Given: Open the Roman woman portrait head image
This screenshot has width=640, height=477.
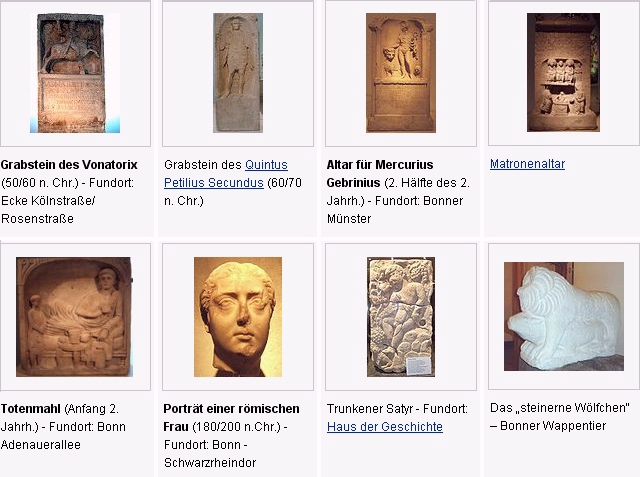Looking at the screenshot, I should pyautogui.click(x=238, y=317).
